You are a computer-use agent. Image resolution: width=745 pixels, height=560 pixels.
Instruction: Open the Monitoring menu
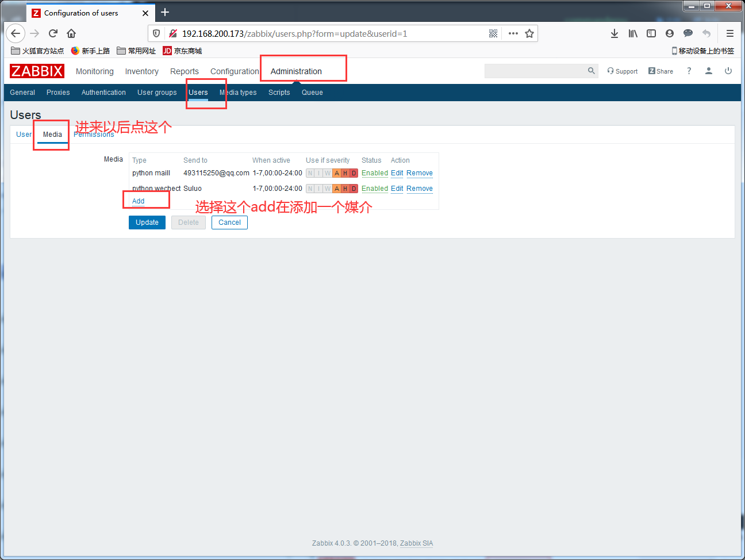[95, 71]
